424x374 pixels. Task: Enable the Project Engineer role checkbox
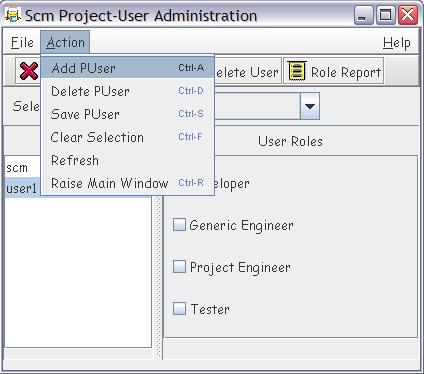pos(179,267)
